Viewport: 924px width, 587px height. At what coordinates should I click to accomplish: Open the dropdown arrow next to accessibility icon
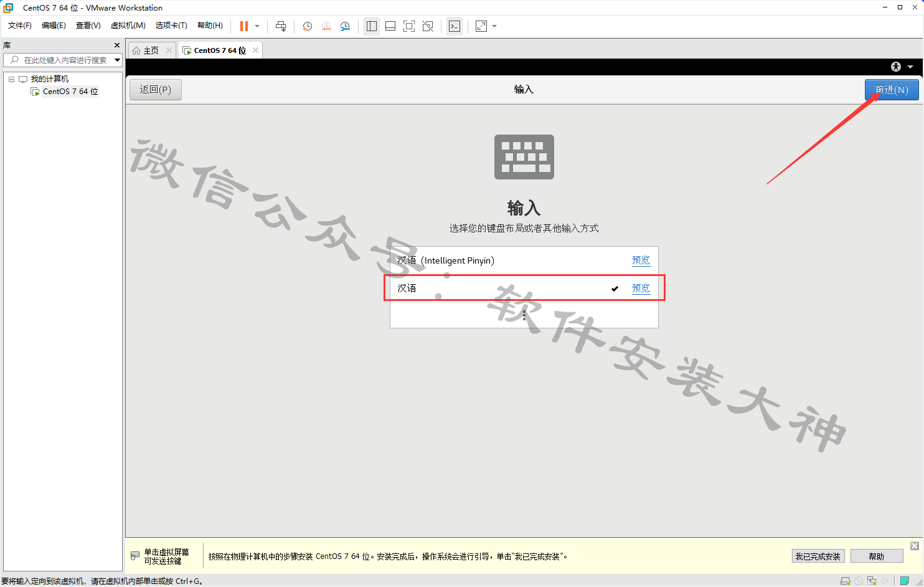click(x=910, y=67)
